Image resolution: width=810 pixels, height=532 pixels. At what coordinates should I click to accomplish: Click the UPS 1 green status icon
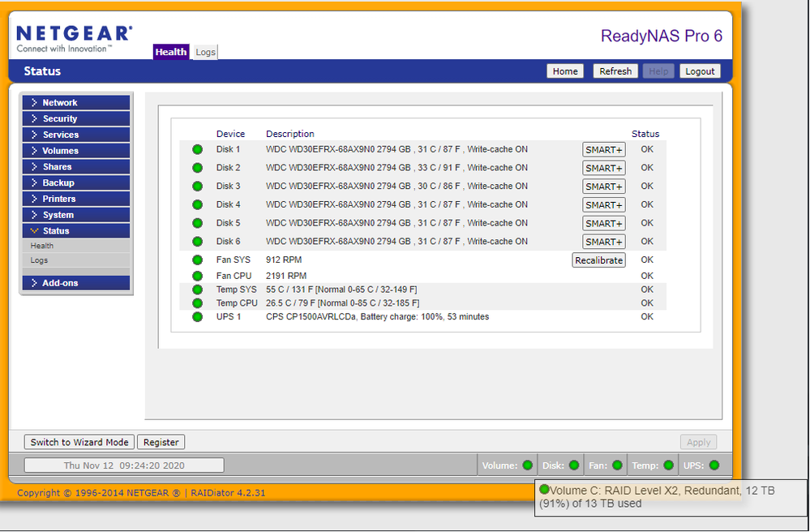[197, 317]
